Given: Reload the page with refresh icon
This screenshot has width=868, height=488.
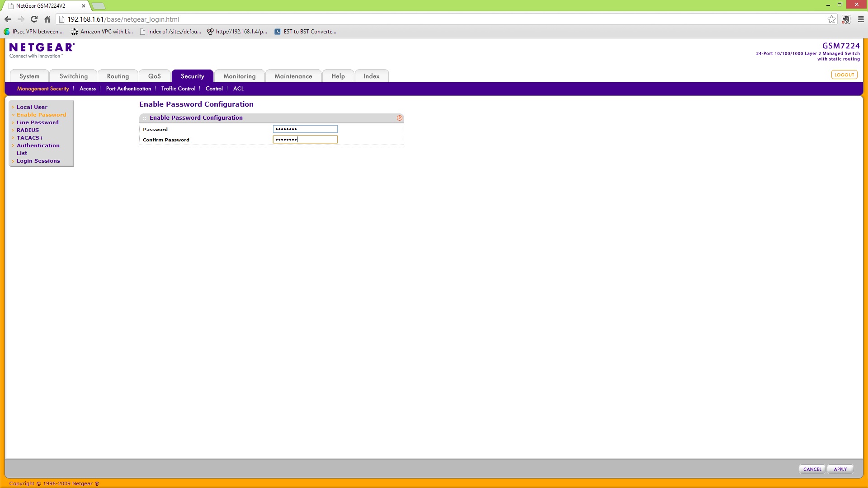Looking at the screenshot, I should pyautogui.click(x=34, y=19).
